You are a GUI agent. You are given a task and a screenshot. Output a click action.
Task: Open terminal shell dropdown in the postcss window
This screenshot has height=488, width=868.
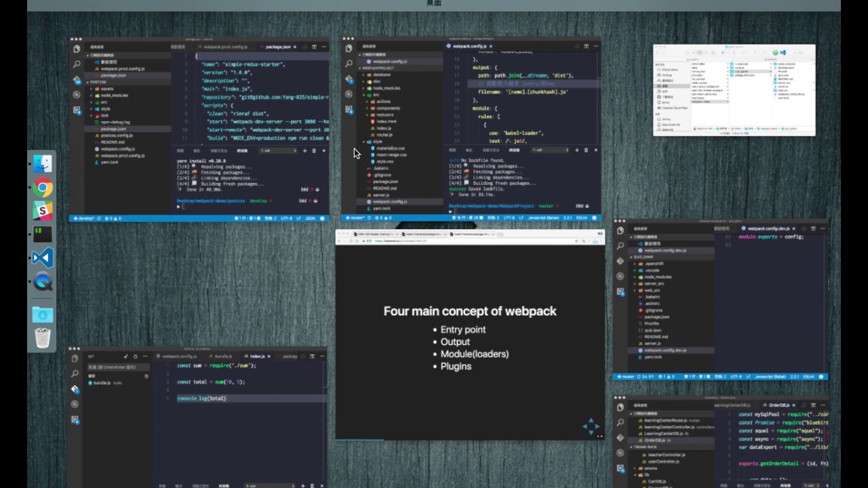pyautogui.click(x=278, y=150)
